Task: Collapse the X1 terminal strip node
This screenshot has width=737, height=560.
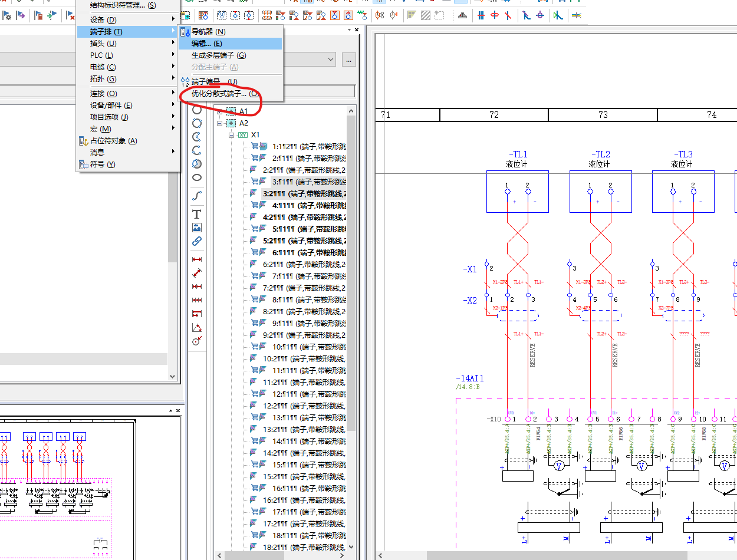Action: 232,135
